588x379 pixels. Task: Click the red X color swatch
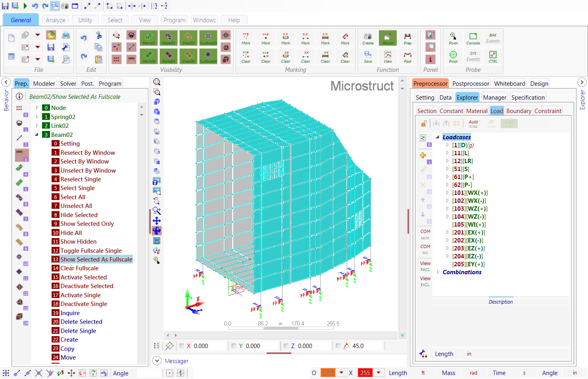pos(365,373)
